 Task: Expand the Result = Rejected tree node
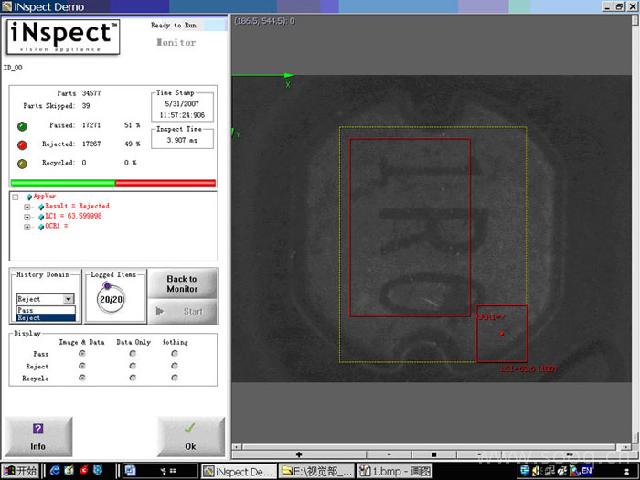[27, 206]
